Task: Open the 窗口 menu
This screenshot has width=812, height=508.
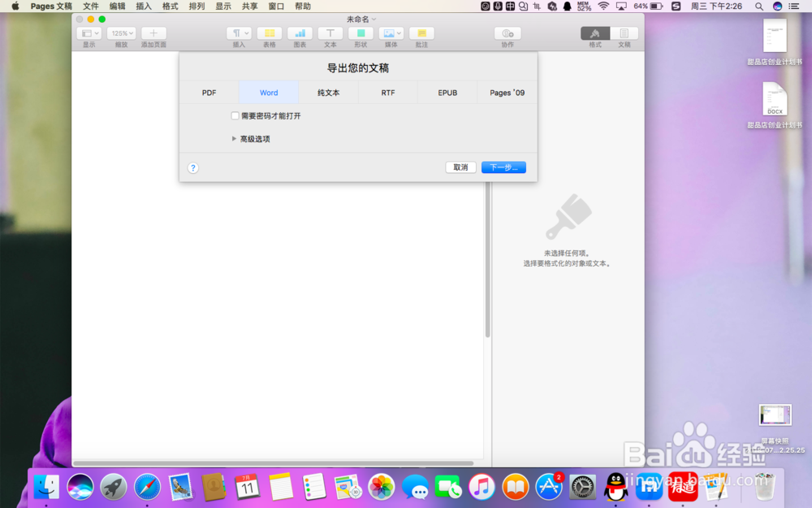Action: 277,7
